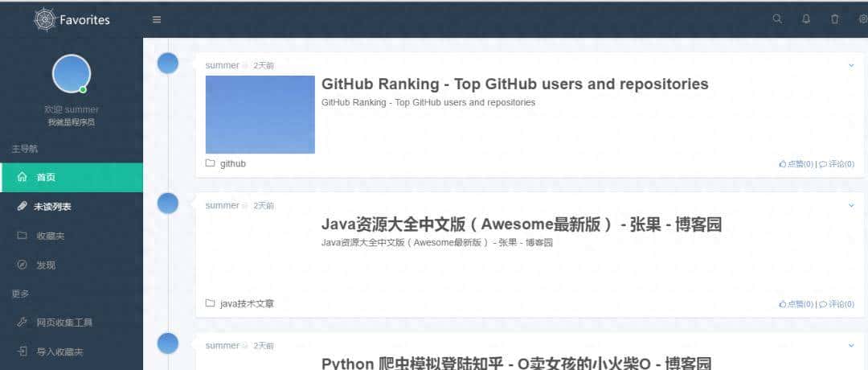Open 未读列表 unread list
The image size is (868, 370).
(72, 207)
